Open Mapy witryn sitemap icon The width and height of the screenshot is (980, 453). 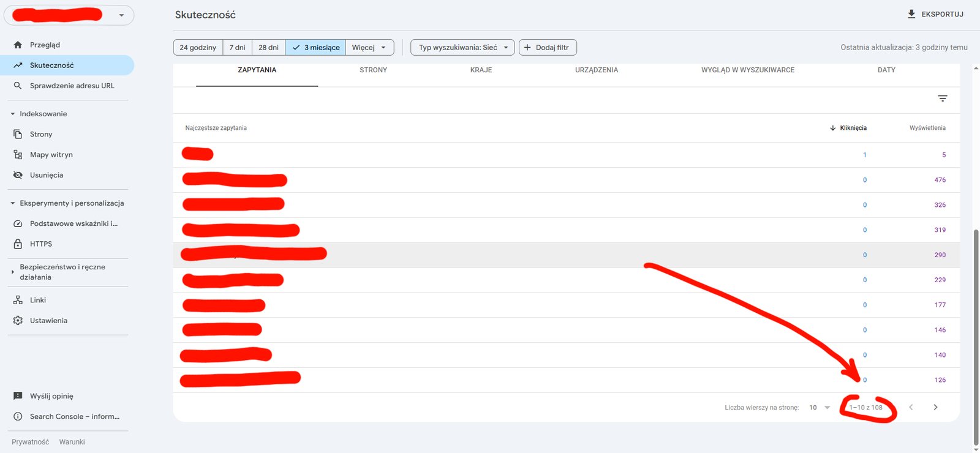18,155
